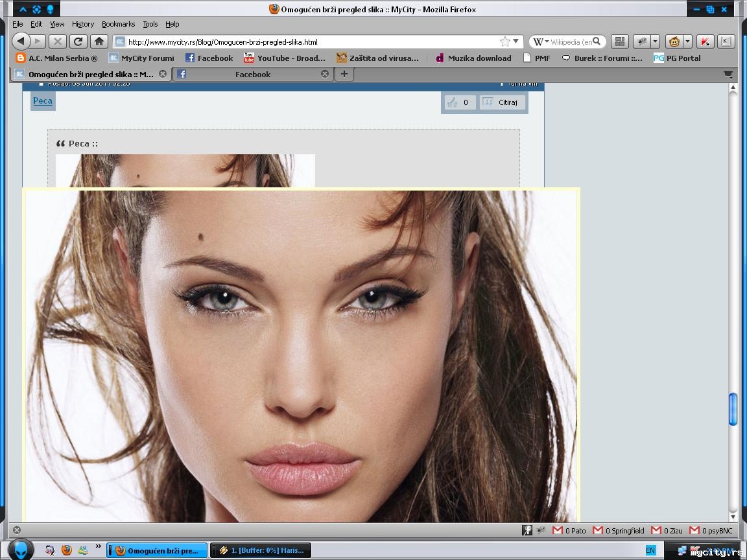Image resolution: width=747 pixels, height=560 pixels.
Task: Click the Forward navigation arrow
Action: [38, 41]
